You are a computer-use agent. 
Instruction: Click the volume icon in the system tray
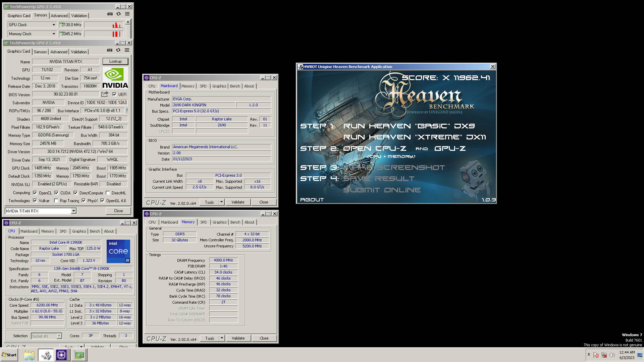click(612, 355)
